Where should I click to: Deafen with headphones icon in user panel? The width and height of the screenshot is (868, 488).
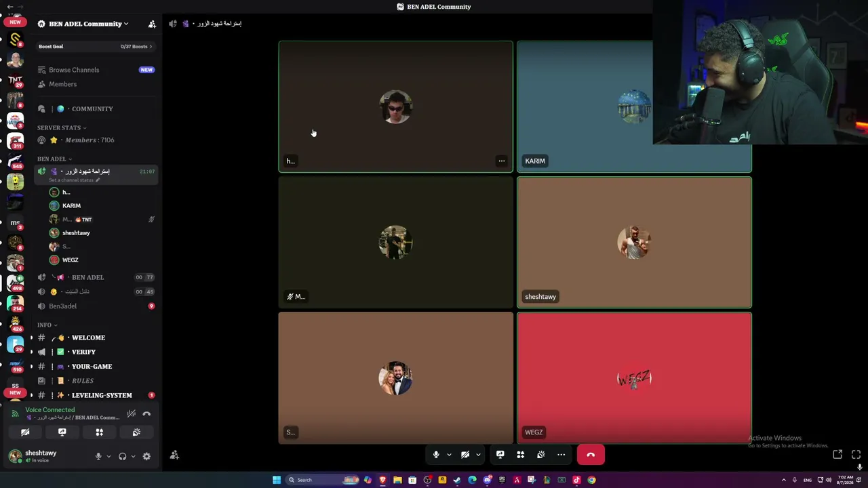tap(123, 456)
